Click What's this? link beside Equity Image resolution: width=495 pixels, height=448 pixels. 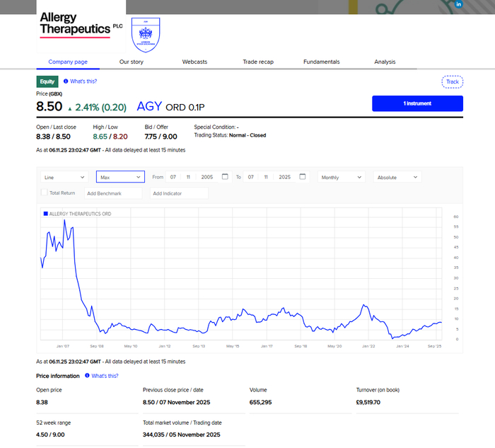coord(83,81)
